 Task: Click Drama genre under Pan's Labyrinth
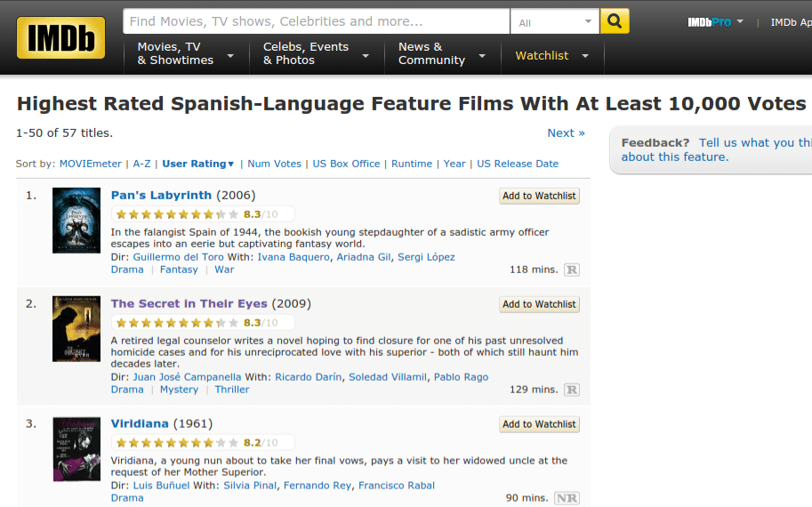pos(127,270)
